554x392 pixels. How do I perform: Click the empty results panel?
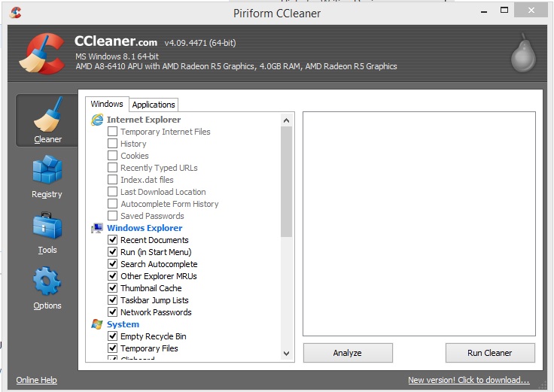click(419, 224)
